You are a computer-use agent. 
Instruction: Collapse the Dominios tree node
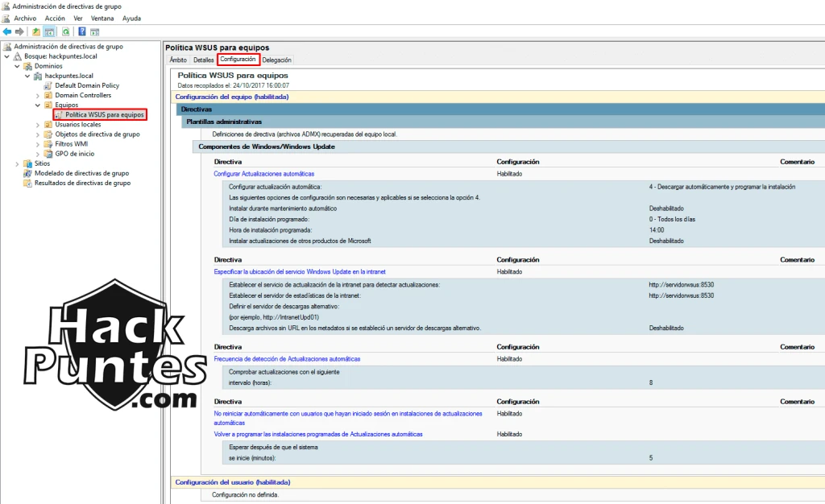pyautogui.click(x=18, y=66)
